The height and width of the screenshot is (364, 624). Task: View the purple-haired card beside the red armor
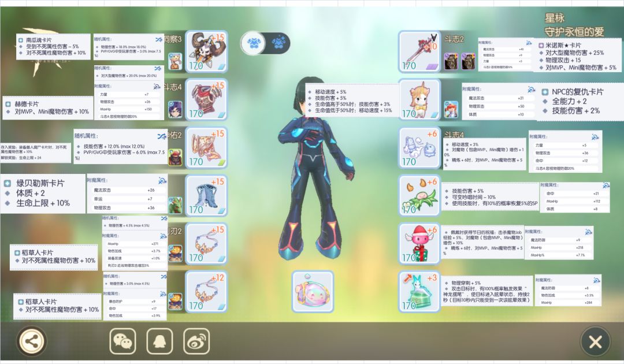175,110
